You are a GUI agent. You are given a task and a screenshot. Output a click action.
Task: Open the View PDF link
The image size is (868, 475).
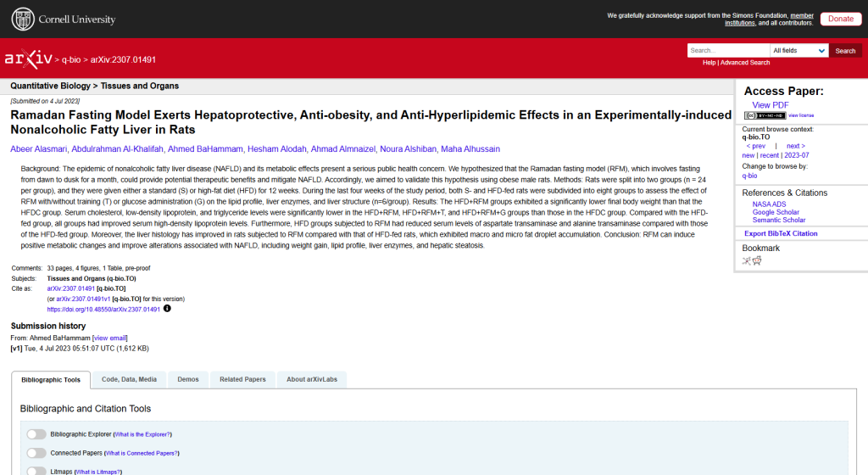click(x=771, y=105)
